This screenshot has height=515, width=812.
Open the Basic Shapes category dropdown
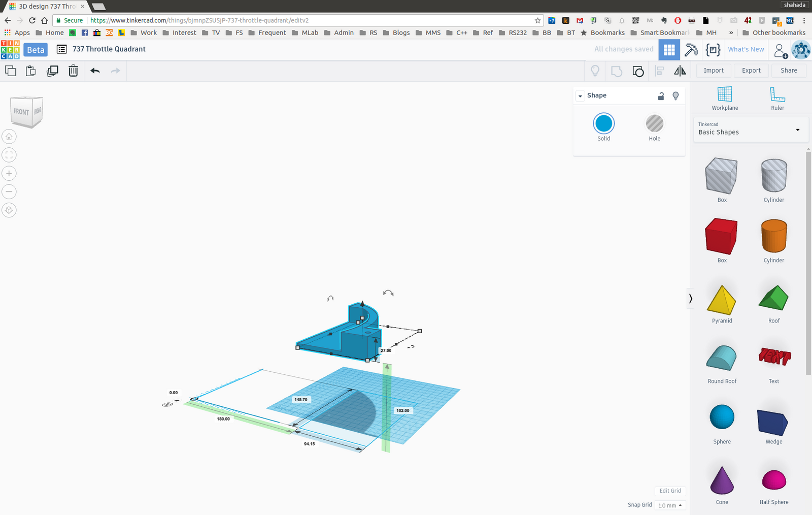point(751,129)
